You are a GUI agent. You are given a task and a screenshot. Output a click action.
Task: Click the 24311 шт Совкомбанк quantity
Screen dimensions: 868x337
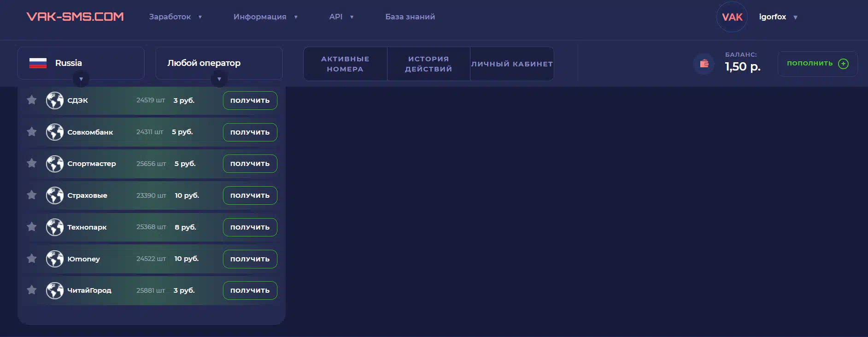point(150,132)
